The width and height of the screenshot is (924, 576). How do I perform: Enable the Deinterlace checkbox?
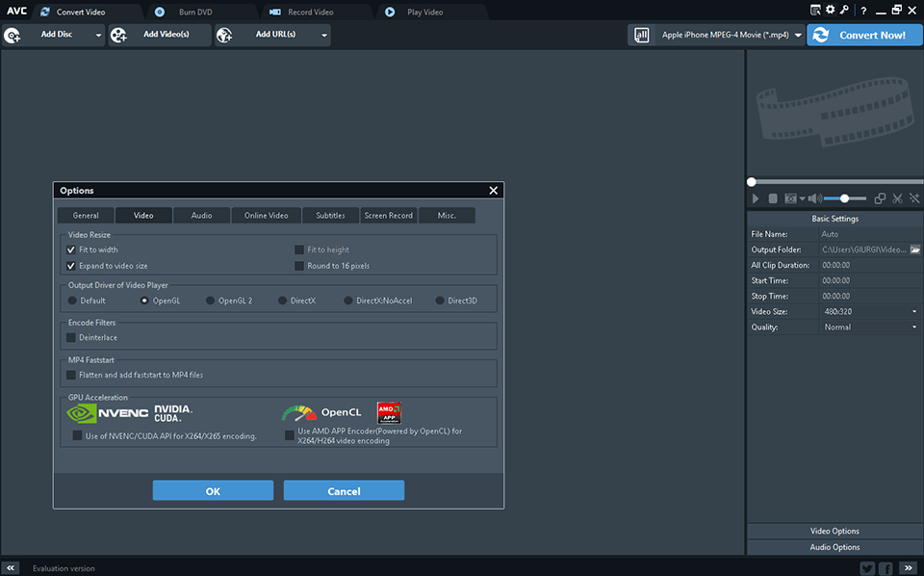click(71, 338)
